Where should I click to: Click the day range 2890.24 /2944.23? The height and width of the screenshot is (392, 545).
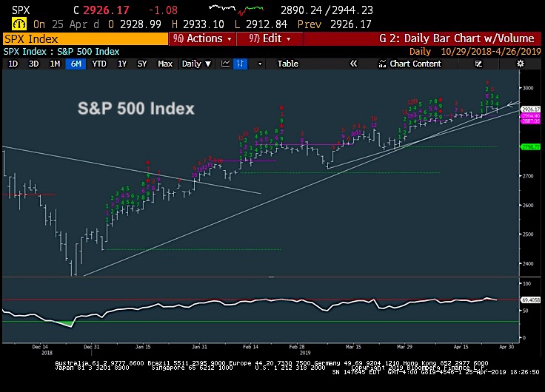coord(327,10)
